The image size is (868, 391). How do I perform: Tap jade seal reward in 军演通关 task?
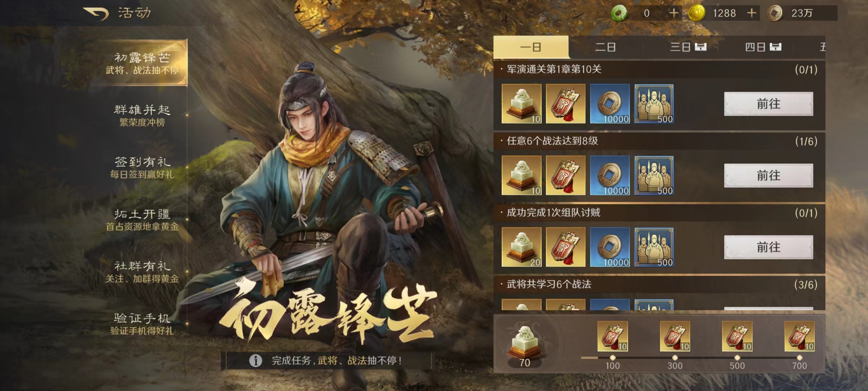click(522, 104)
